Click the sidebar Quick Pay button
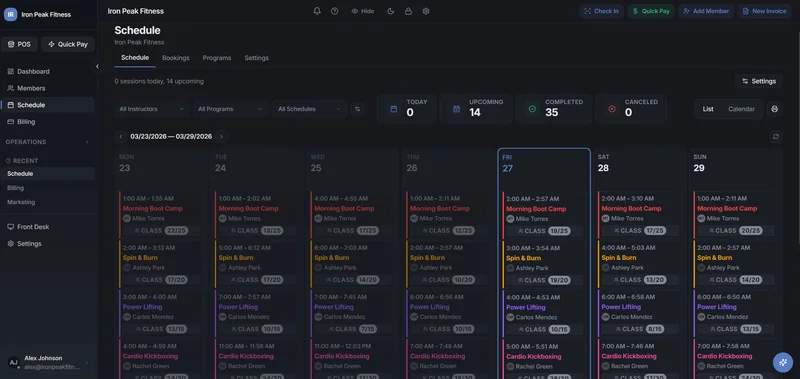Viewport: 800px width, 379px height. [x=68, y=44]
